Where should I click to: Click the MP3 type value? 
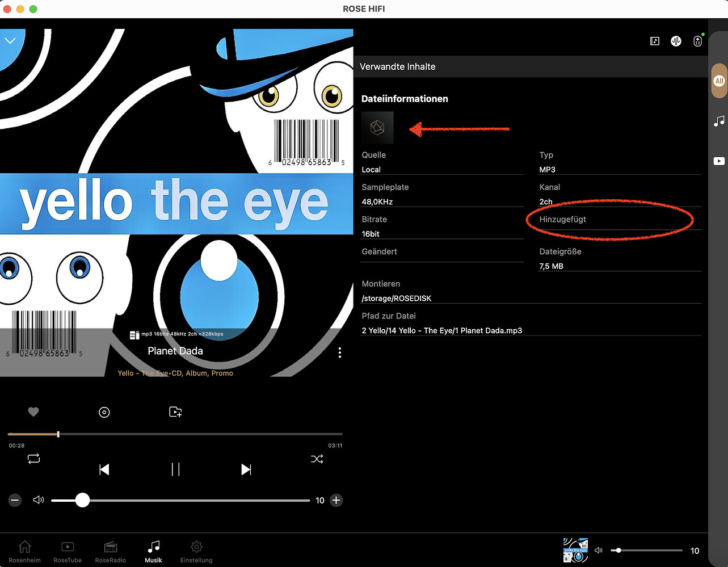[x=548, y=170]
